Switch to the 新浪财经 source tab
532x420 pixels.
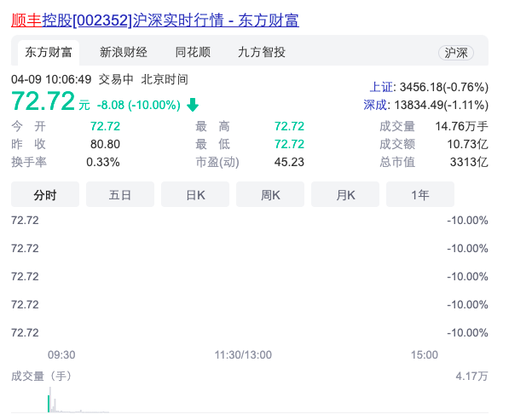coord(124,52)
